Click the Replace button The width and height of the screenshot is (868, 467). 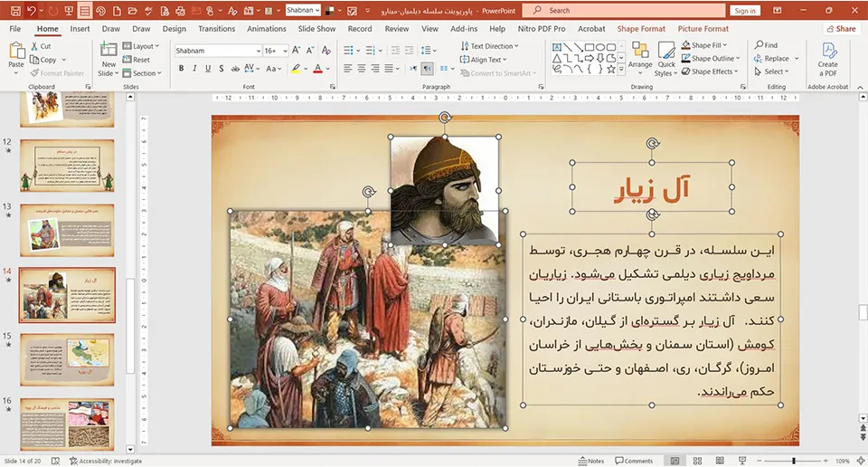[771, 59]
